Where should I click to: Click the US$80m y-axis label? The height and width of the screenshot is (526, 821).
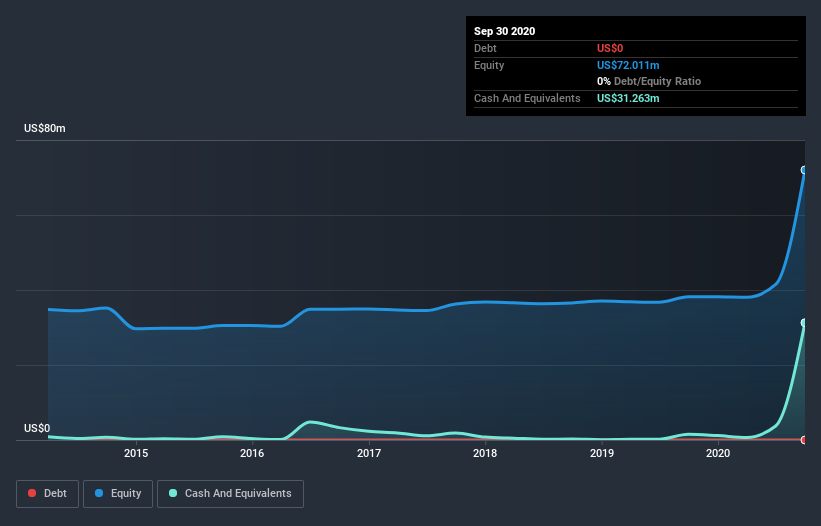point(45,128)
